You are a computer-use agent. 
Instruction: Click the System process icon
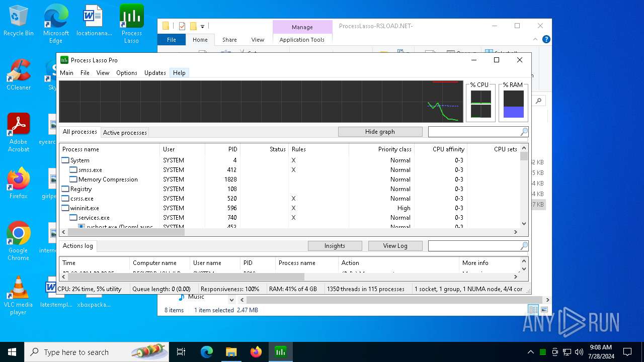[x=65, y=160]
